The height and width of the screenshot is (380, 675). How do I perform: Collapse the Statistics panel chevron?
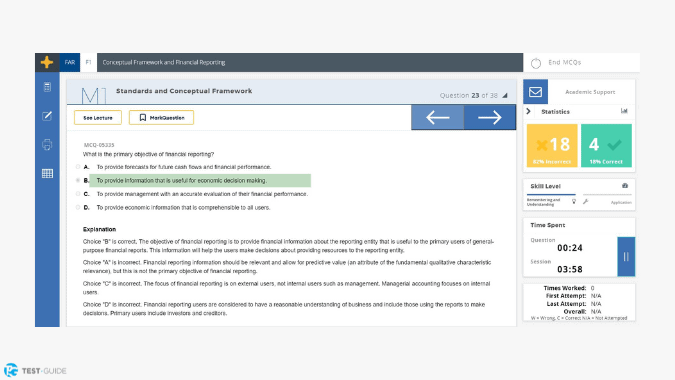point(529,111)
